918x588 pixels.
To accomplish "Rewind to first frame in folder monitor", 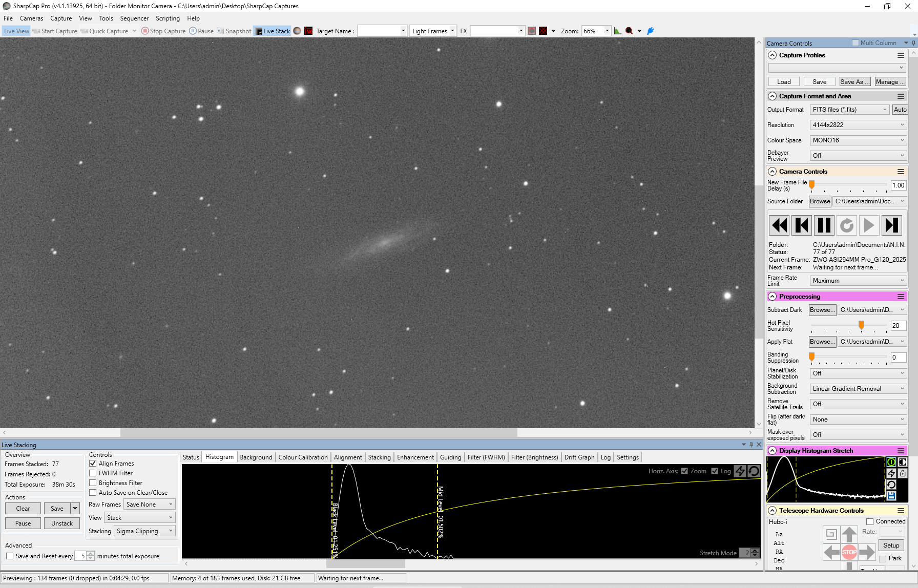I will pos(779,225).
